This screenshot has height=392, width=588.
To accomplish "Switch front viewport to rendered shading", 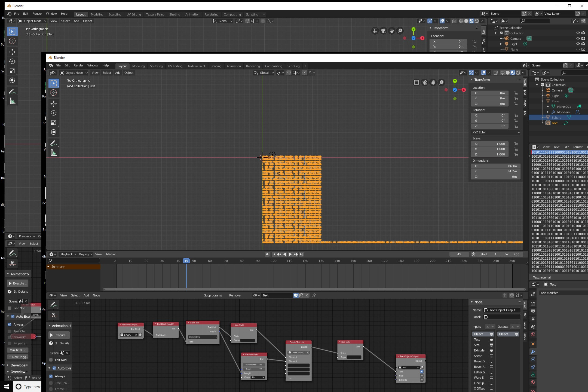I will pyautogui.click(x=518, y=73).
